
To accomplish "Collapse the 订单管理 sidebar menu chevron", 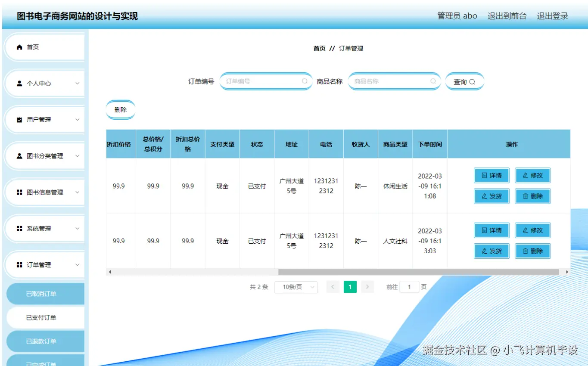I will point(78,265).
